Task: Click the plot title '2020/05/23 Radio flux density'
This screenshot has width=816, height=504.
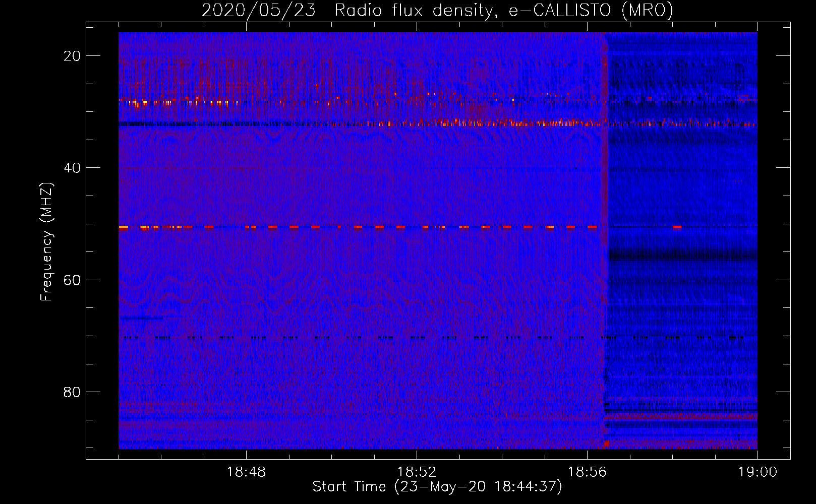Action: click(x=437, y=11)
